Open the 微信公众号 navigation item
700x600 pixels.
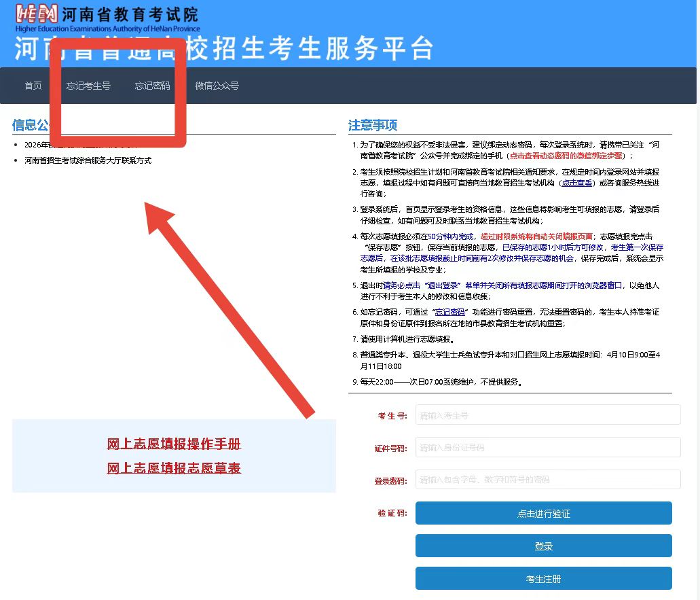tap(217, 86)
